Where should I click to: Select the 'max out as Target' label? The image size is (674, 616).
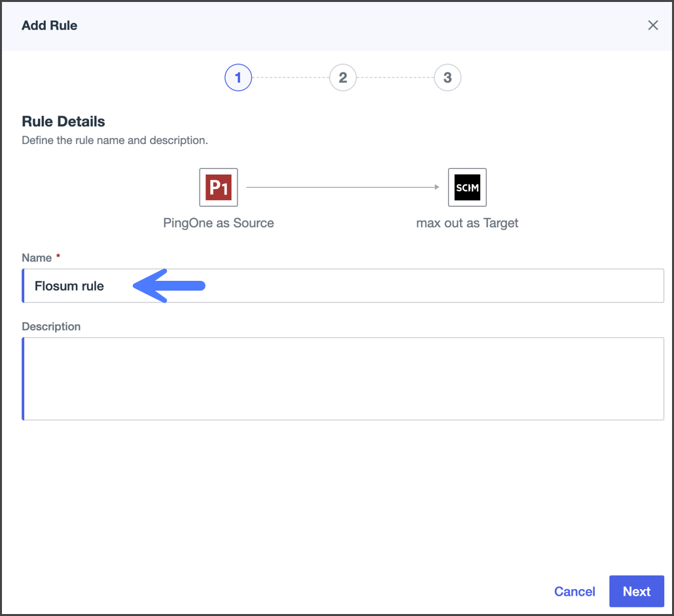(x=467, y=223)
